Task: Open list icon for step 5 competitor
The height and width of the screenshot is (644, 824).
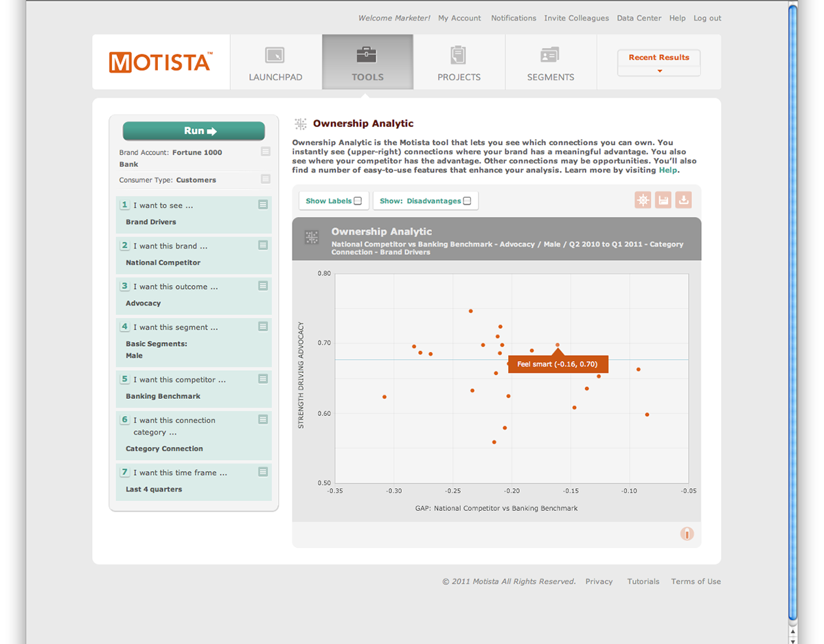Action: 263,379
